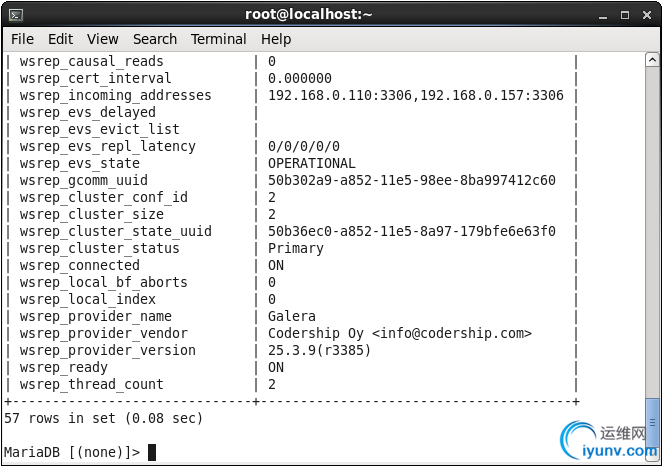The image size is (663, 467).
Task: Click the root@localhost window title text
Action: coord(309,14)
